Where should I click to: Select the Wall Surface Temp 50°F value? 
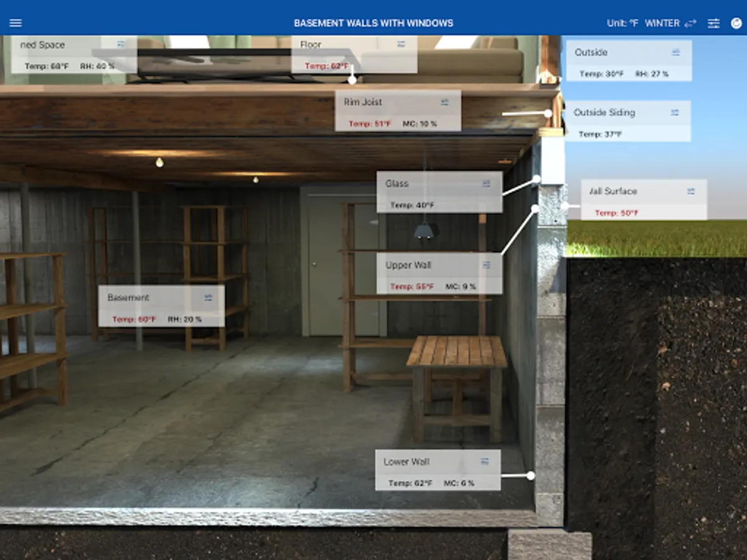[616, 213]
